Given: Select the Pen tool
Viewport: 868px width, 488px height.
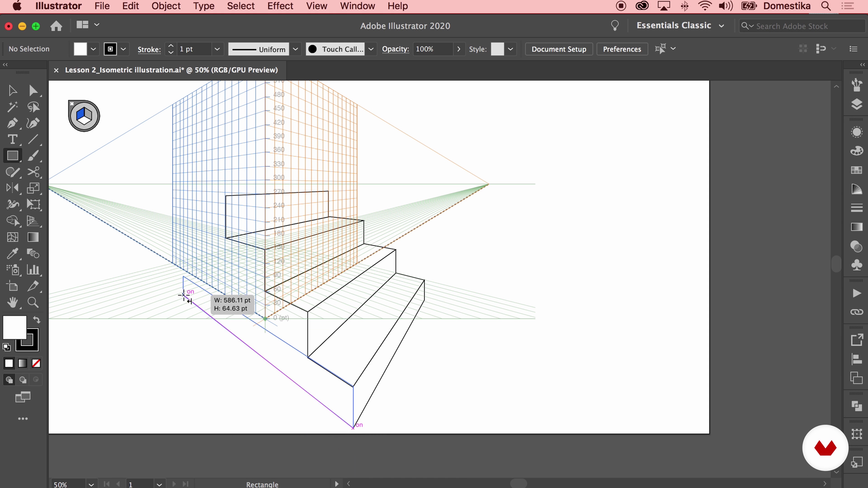Looking at the screenshot, I should 12,123.
